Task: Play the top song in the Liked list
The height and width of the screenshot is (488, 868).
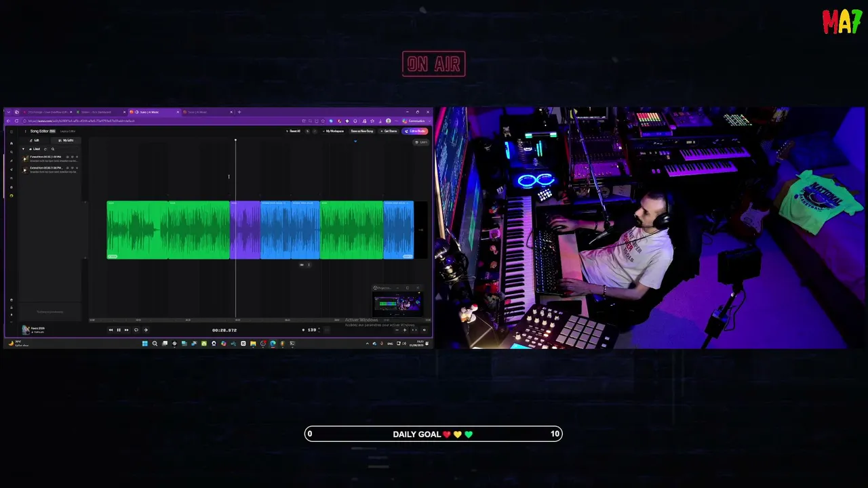Action: (26, 159)
